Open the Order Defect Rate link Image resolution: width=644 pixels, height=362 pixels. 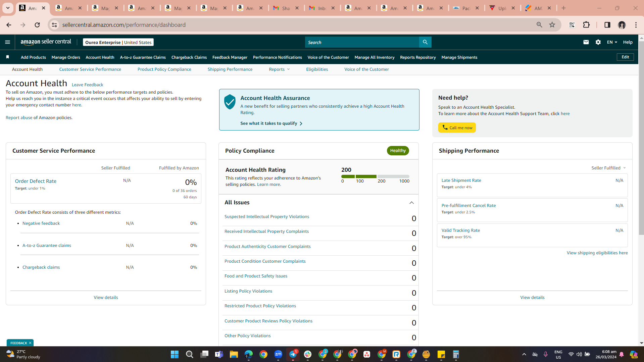point(36,181)
